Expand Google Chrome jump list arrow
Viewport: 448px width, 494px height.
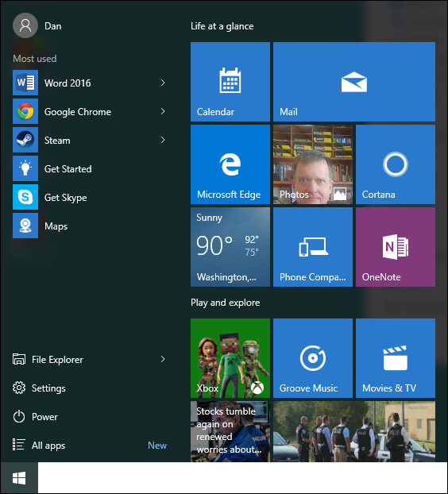point(163,111)
